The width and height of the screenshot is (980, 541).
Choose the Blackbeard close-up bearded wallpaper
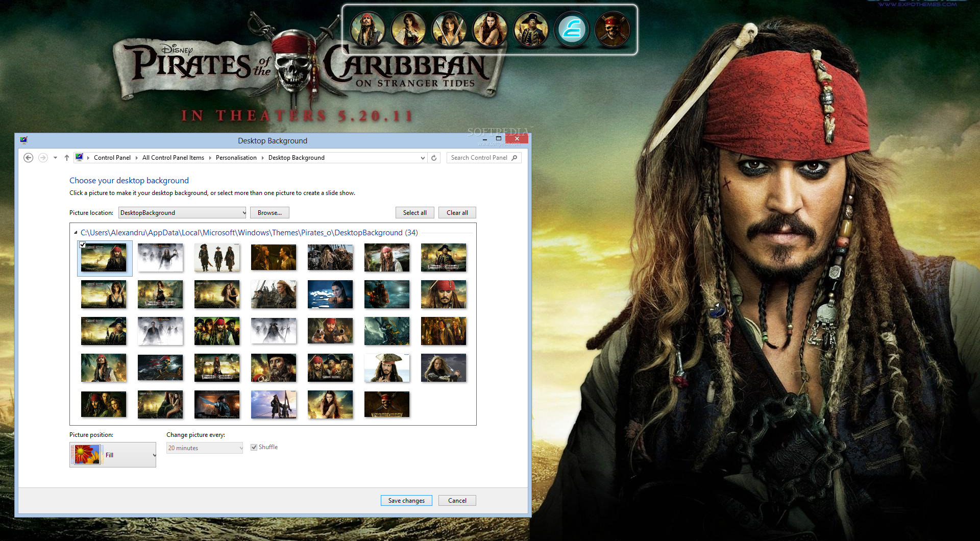[x=274, y=367]
